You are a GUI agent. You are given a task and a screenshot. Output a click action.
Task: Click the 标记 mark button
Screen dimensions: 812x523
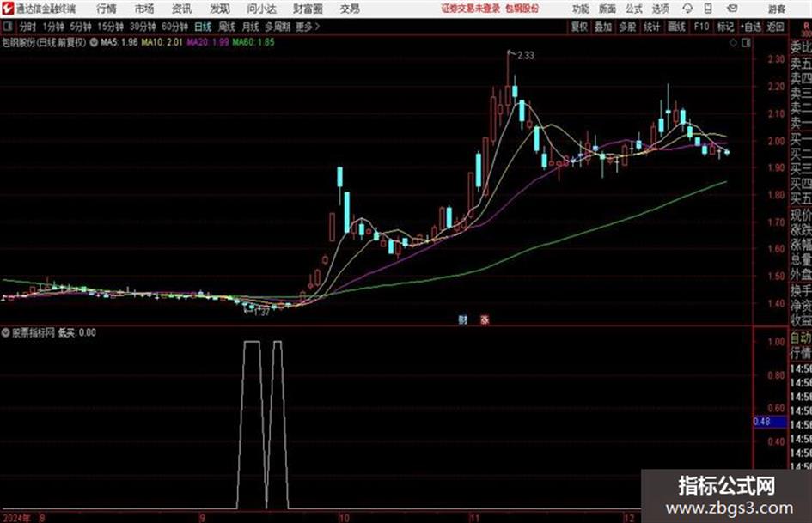[725, 27]
